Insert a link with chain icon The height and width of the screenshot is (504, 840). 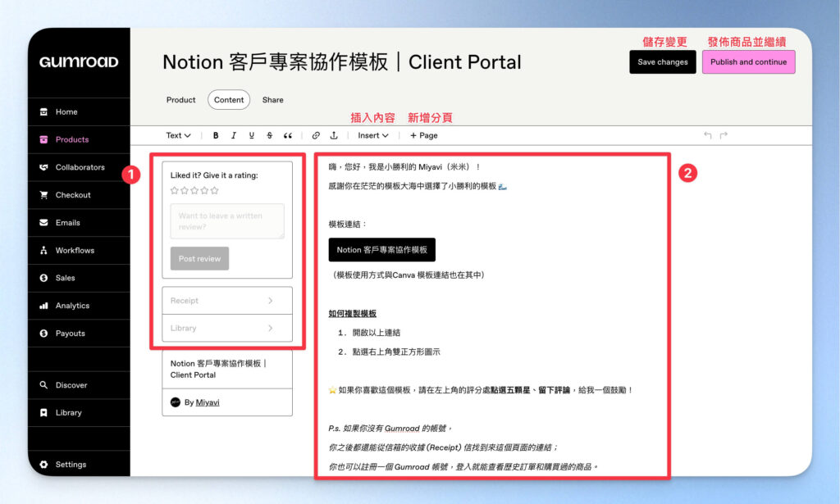tap(316, 136)
